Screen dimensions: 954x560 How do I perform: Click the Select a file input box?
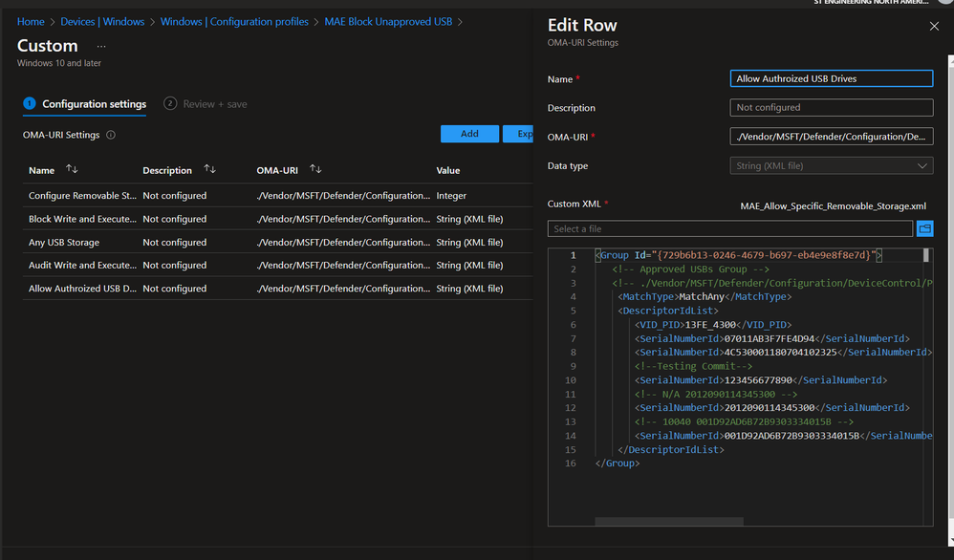point(730,228)
